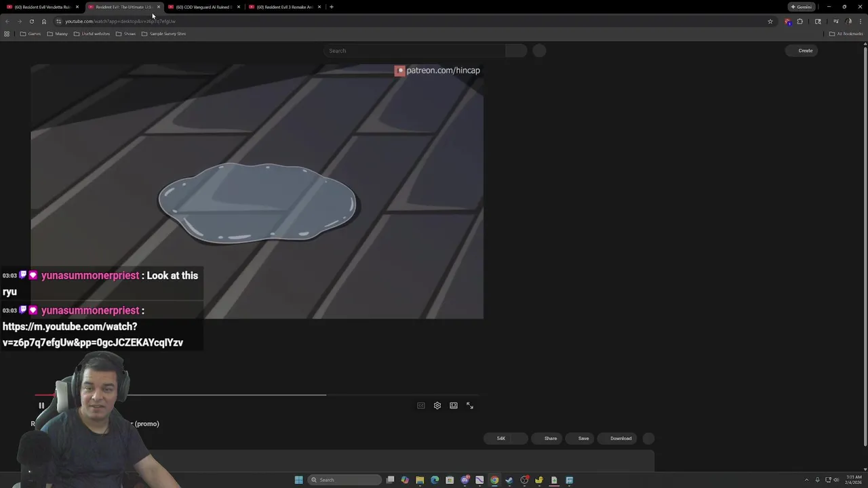Viewport: 868px width, 488px height.
Task: Close the Resident Evil 3 Remake tab
Action: point(319,7)
